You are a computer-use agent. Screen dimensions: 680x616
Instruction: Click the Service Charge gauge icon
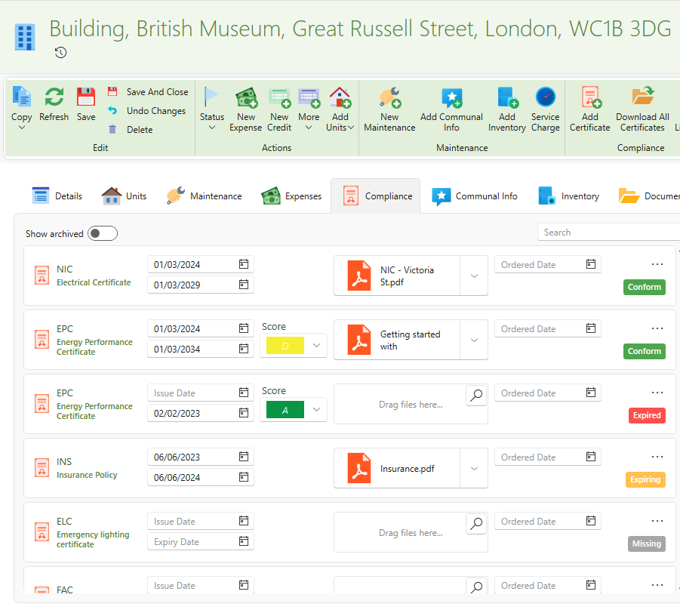(545, 97)
